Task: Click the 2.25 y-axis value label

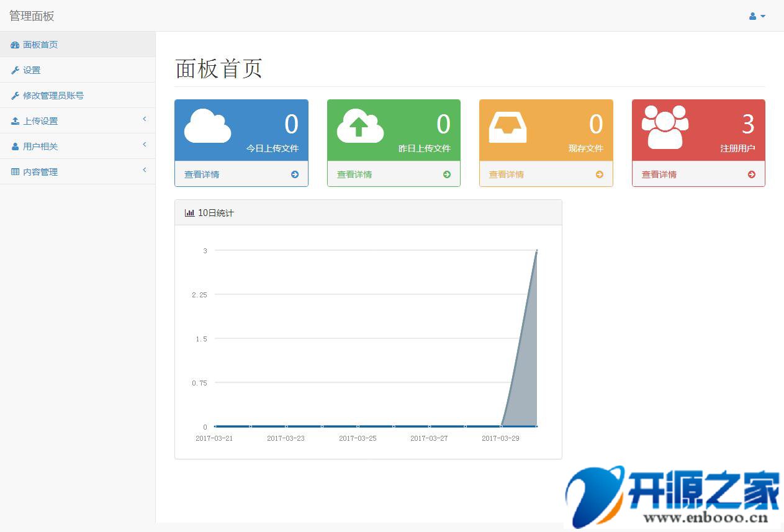Action: [199, 295]
